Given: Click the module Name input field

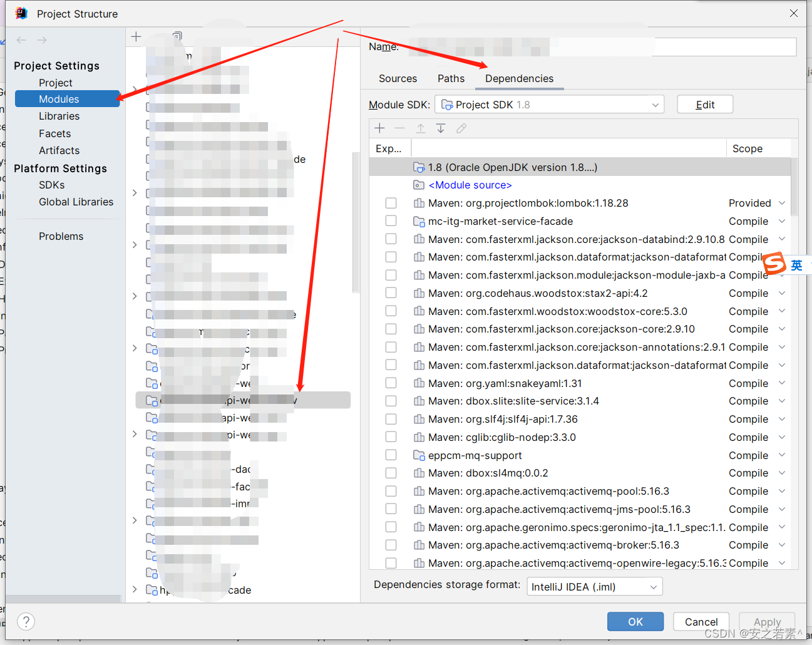Looking at the screenshot, I should click(x=601, y=47).
